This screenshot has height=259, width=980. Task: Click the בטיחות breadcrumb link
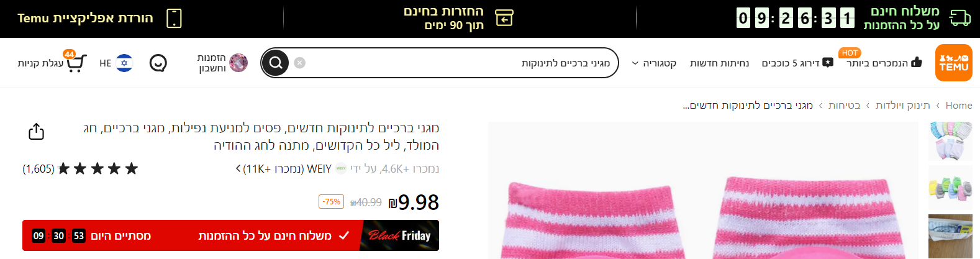845,106
